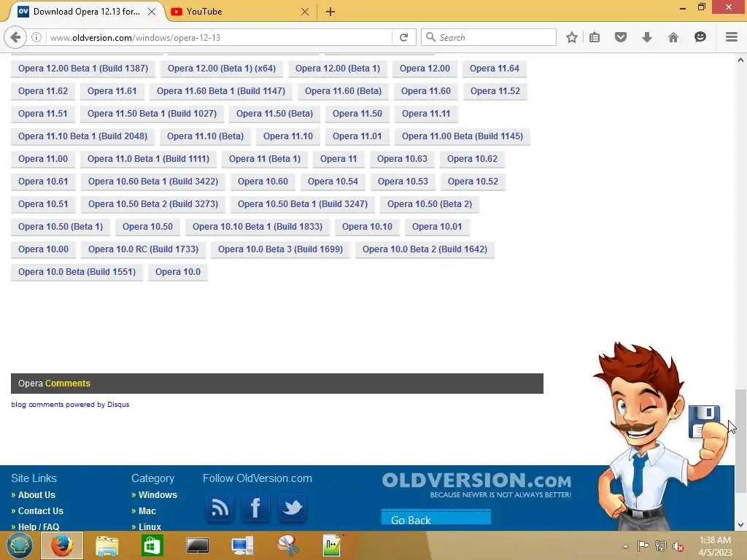The width and height of the screenshot is (747, 560).
Task: Click the scrollbar up arrow
Action: tap(740, 60)
